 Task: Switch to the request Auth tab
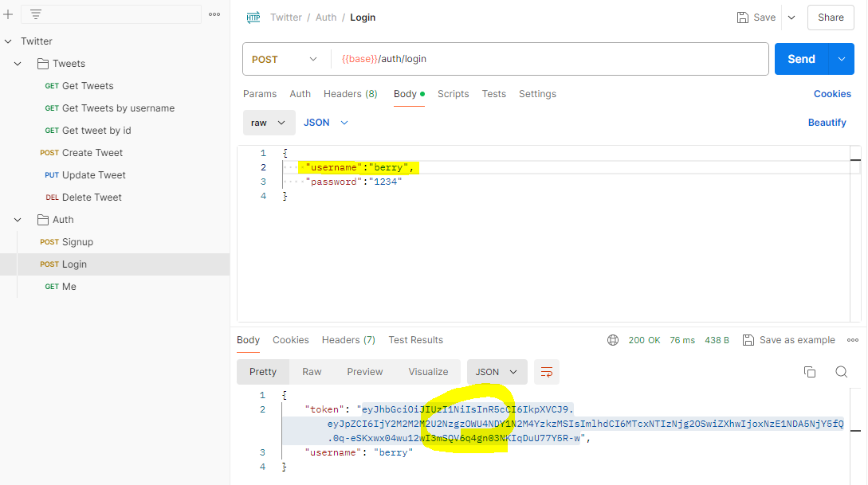300,94
